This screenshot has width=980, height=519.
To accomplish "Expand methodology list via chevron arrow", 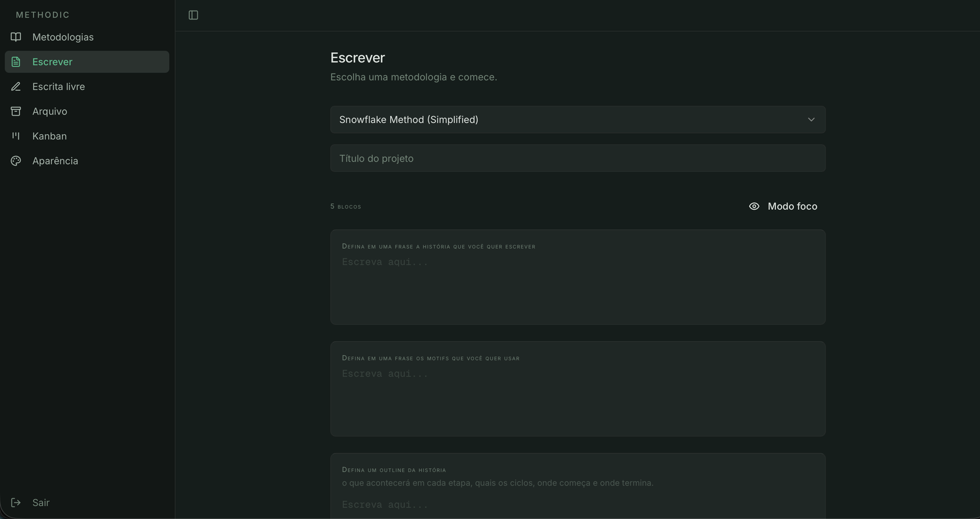I will point(811,119).
